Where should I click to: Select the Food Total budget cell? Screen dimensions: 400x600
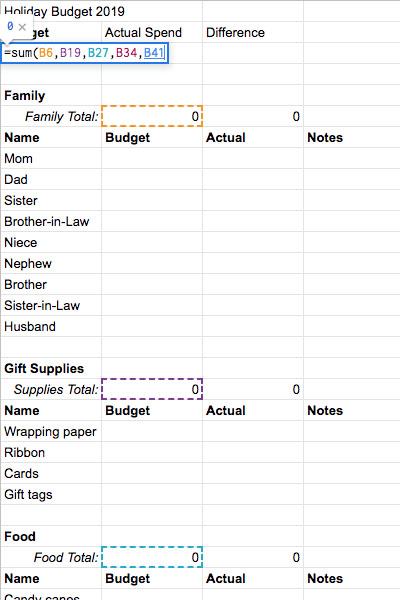pyautogui.click(x=152, y=557)
